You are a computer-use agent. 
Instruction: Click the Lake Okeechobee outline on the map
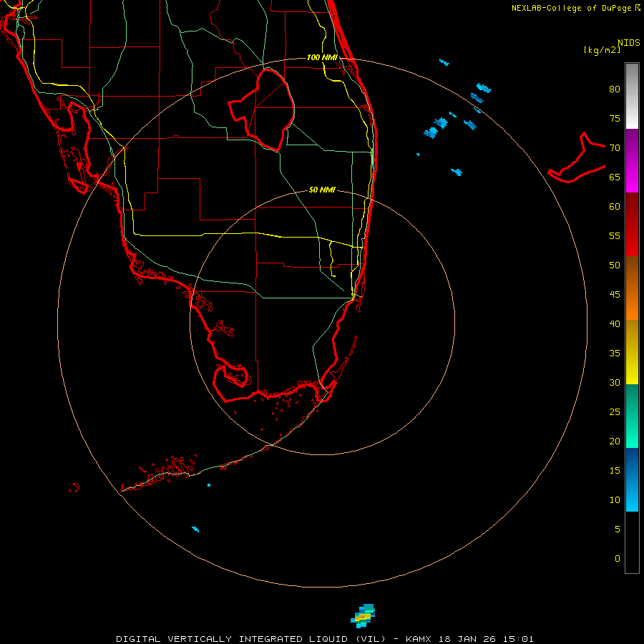pyautogui.click(x=262, y=110)
